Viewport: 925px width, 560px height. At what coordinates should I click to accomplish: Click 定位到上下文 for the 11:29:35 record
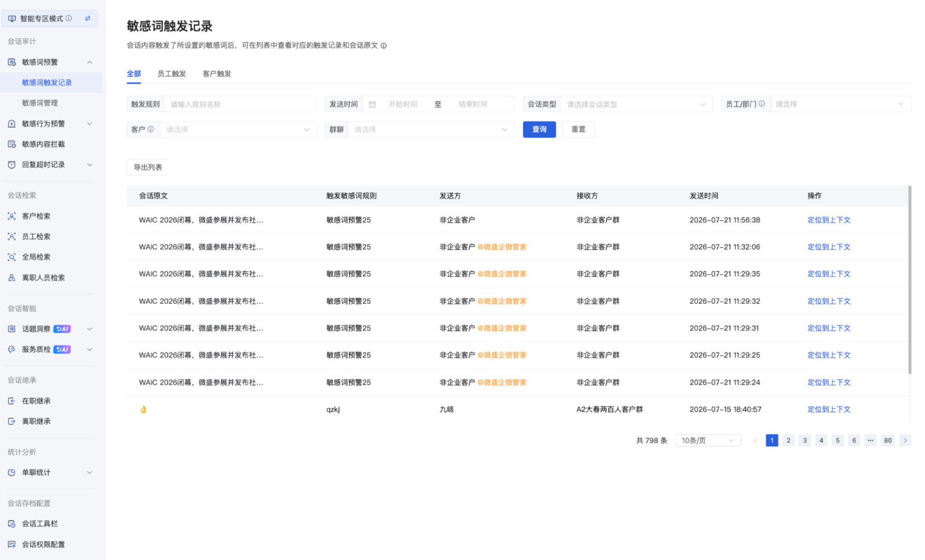point(829,274)
